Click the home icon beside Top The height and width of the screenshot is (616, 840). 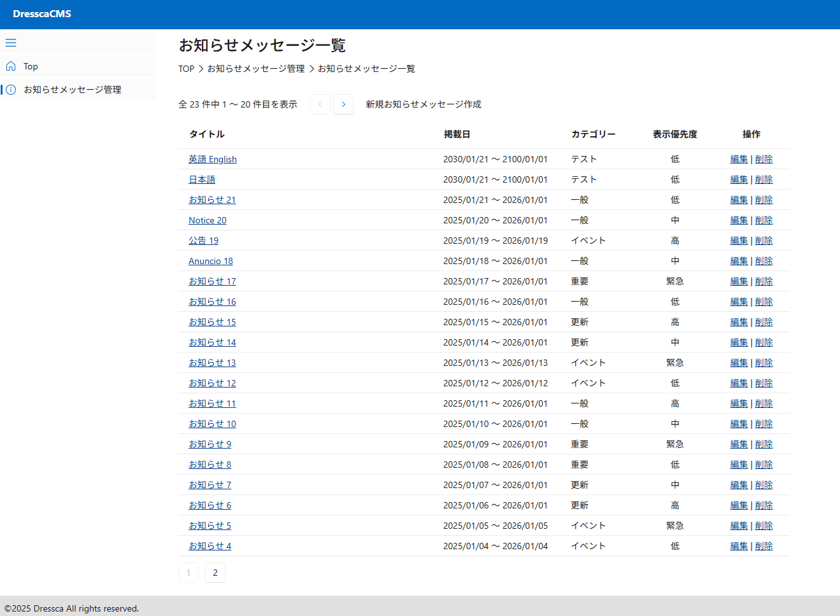pyautogui.click(x=11, y=66)
